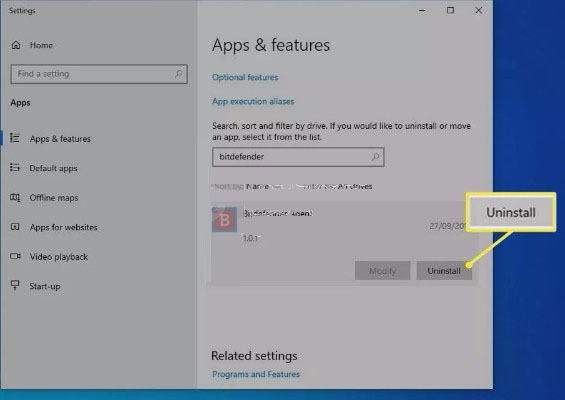Choose the Offline maps icon
The image size is (565, 400).
coord(15,197)
